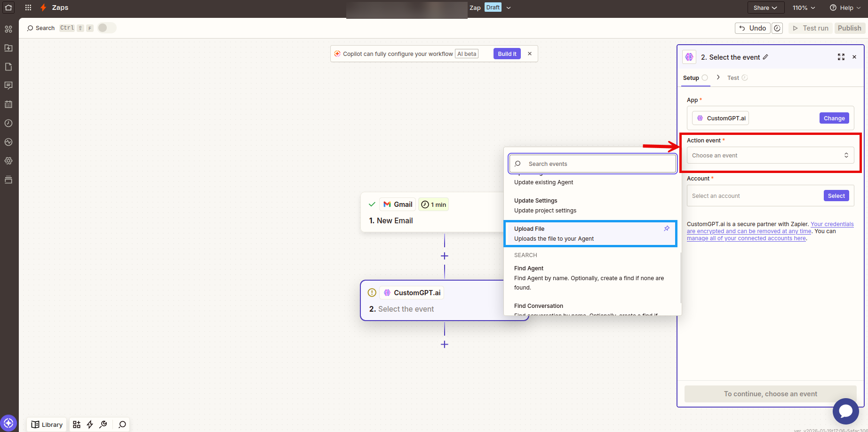
Task: Click the To continue, choose an event button
Action: (770, 394)
